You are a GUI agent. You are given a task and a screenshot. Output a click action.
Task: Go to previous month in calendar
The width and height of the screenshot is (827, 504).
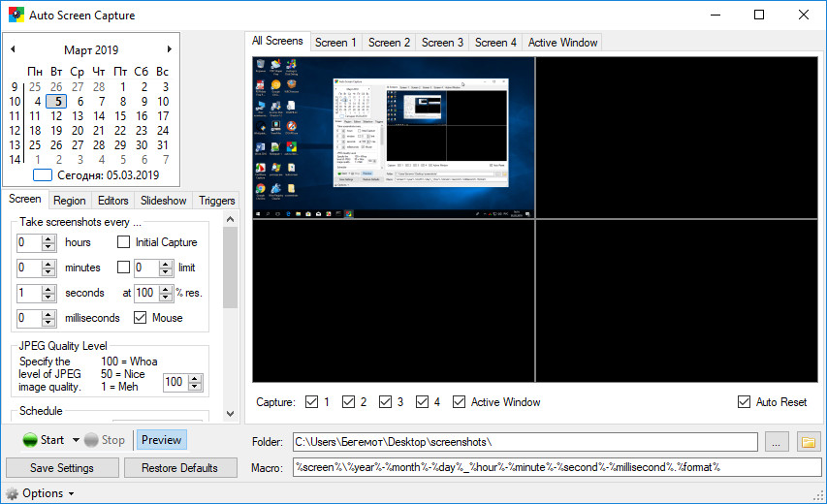13,49
